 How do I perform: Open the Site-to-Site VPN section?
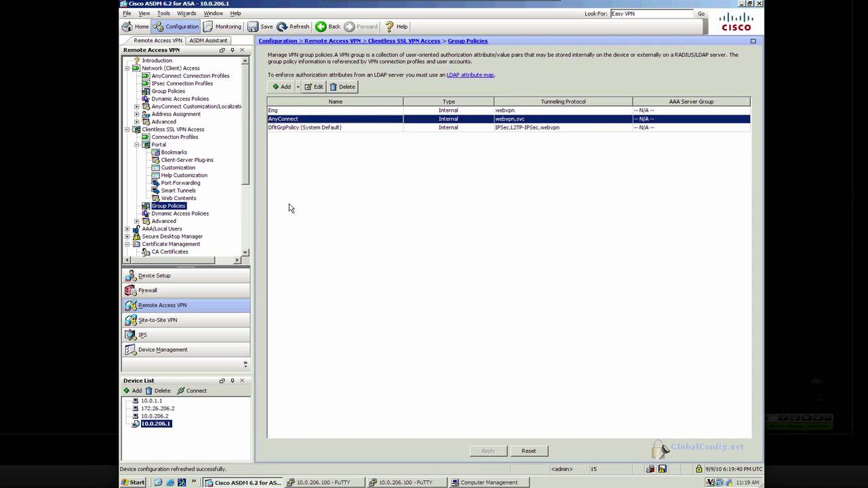(186, 320)
